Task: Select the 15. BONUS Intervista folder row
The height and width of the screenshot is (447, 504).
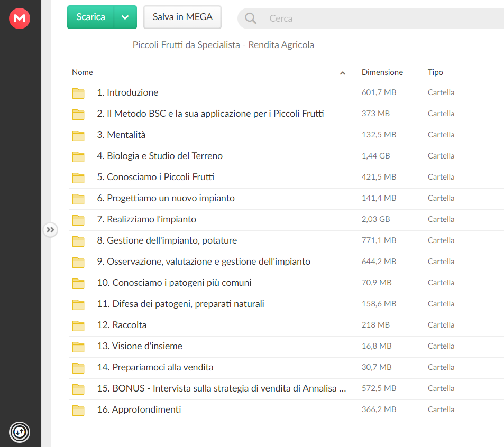Action: tap(286, 389)
